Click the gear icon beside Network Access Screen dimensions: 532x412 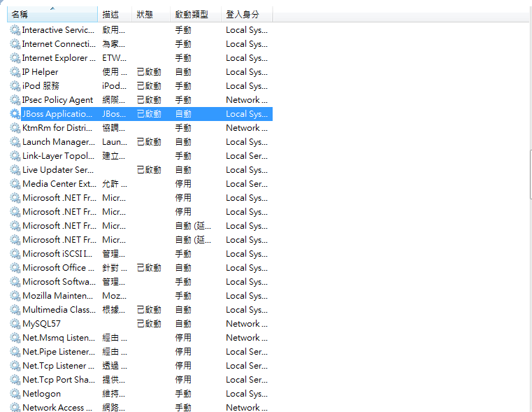coord(15,407)
